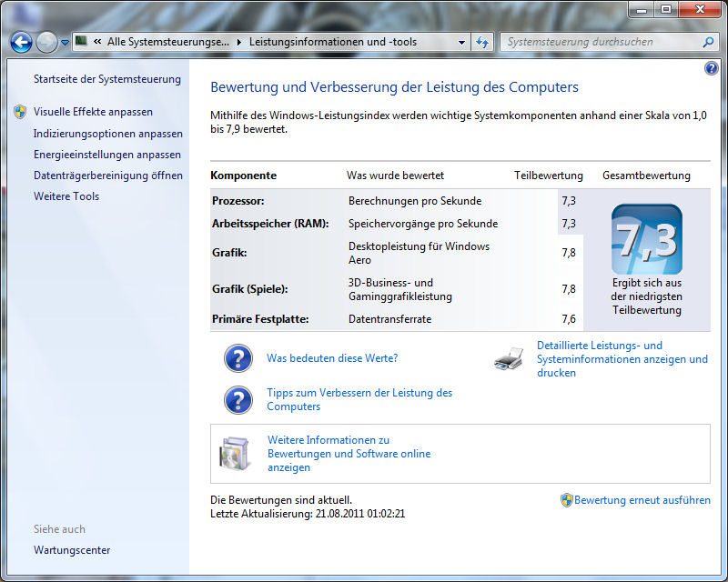This screenshot has height=582, width=728.
Task: Focus the 'Systemsteuerung durchsuchen' search field
Action: pyautogui.click(x=602, y=42)
